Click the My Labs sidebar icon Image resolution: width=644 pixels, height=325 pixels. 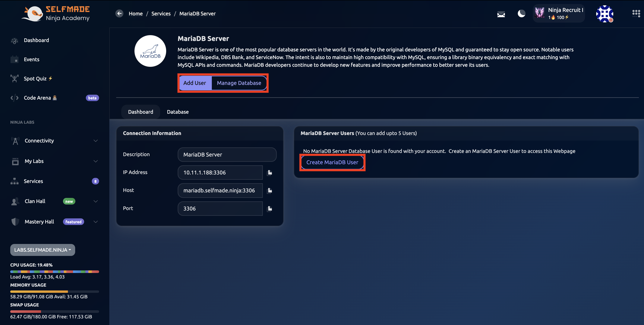click(x=15, y=161)
